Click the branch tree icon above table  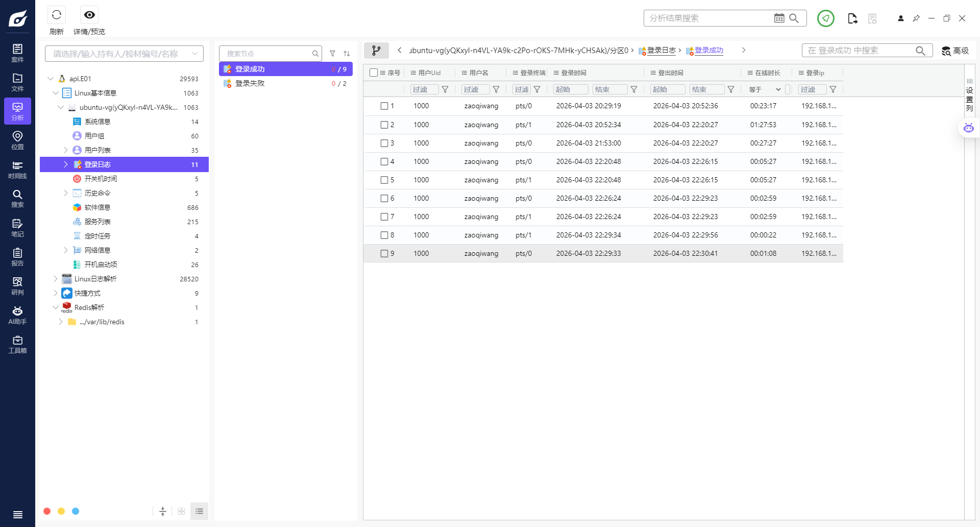coord(376,50)
